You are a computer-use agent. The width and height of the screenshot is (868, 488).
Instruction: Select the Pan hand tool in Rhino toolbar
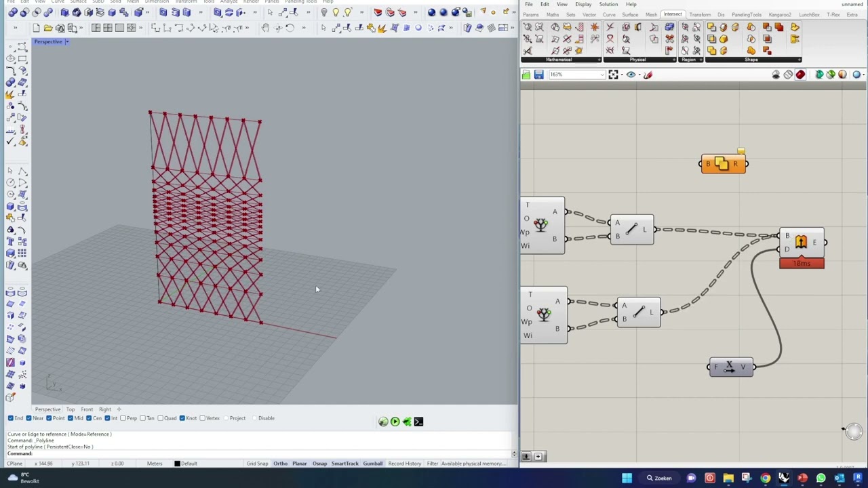265,28
